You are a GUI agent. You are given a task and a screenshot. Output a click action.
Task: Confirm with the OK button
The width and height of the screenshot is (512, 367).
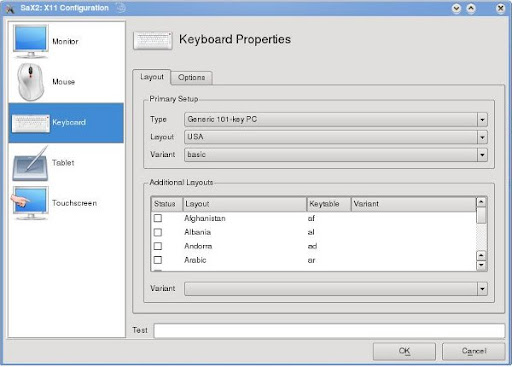click(404, 351)
